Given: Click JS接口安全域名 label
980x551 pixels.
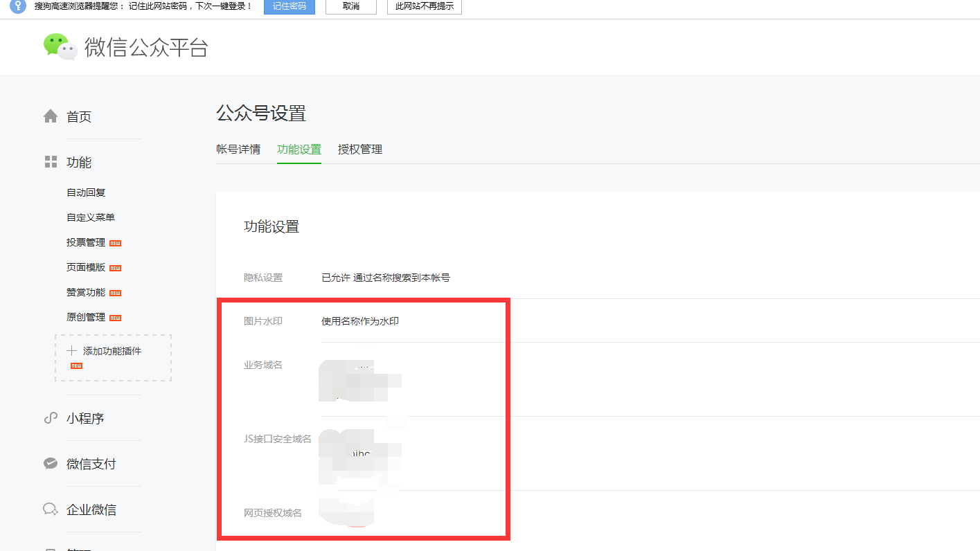Looking at the screenshot, I should coord(278,439).
